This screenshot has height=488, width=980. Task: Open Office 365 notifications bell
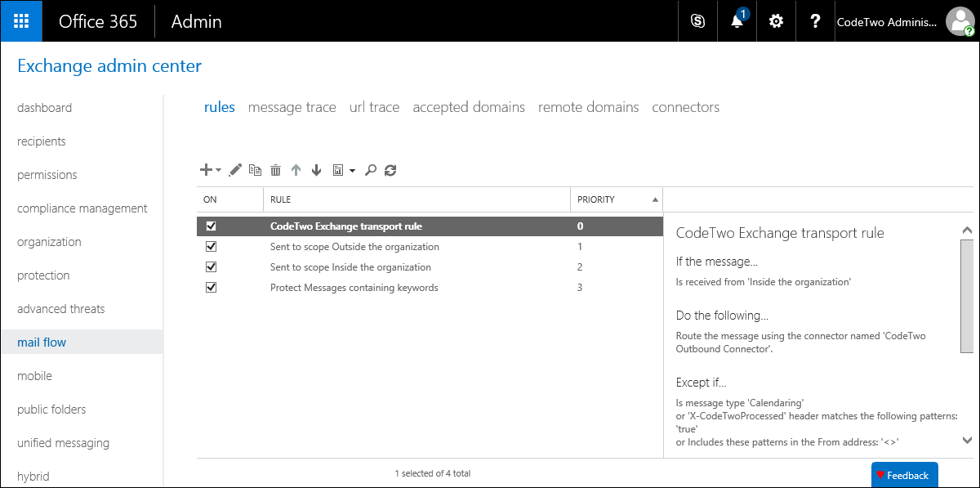click(736, 21)
